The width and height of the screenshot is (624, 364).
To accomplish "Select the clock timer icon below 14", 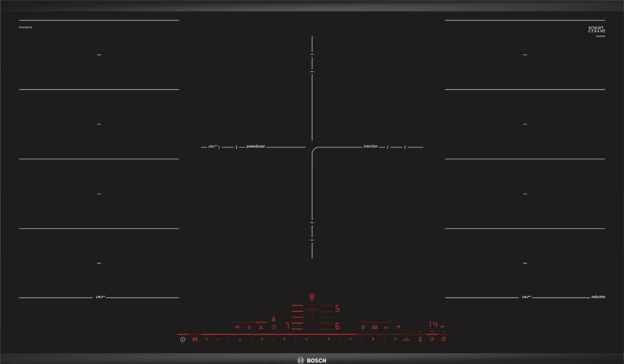I will (x=432, y=339).
